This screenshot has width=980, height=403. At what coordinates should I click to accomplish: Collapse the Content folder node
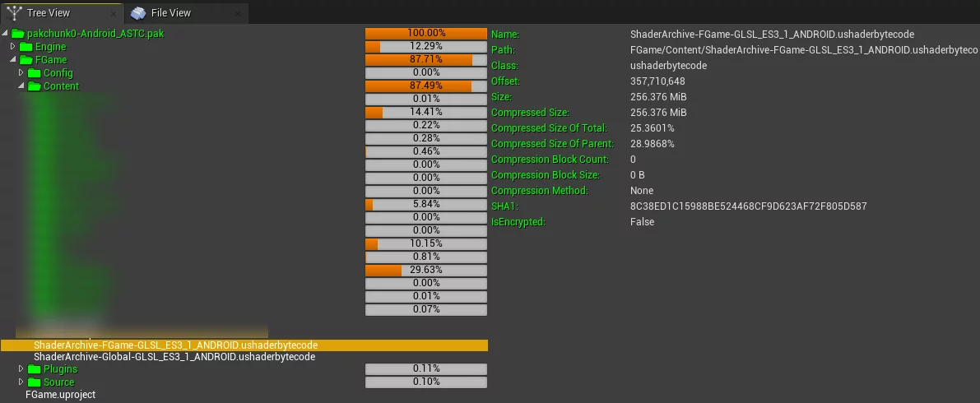[21, 86]
